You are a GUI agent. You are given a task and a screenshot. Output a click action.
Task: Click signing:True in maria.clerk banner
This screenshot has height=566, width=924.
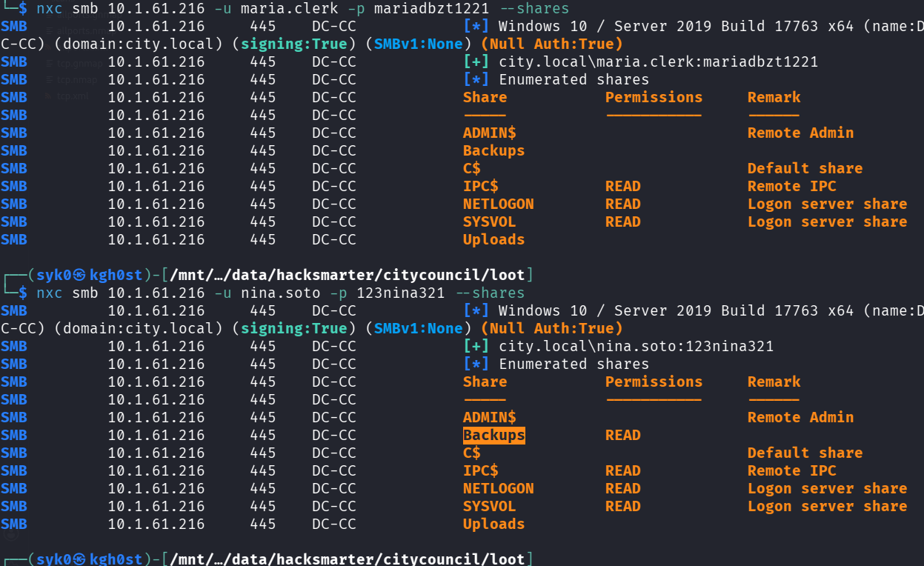(293, 44)
